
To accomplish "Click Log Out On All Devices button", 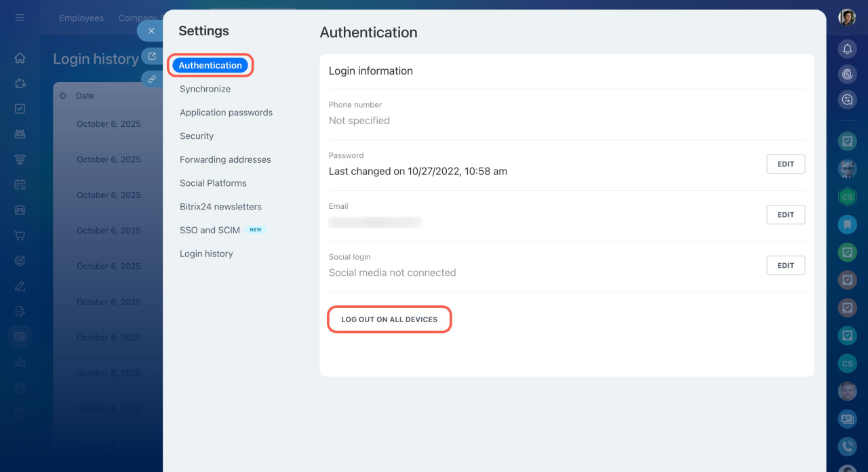I will (x=389, y=319).
